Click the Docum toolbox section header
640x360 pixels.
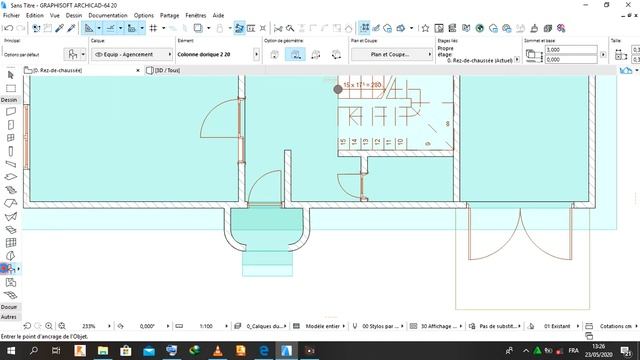tap(9, 307)
